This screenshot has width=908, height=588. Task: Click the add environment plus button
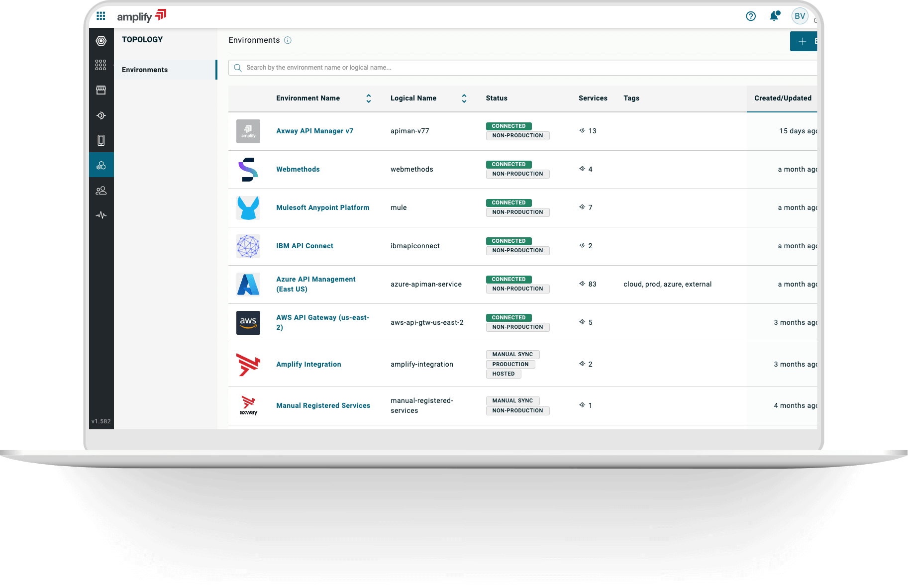tap(803, 42)
